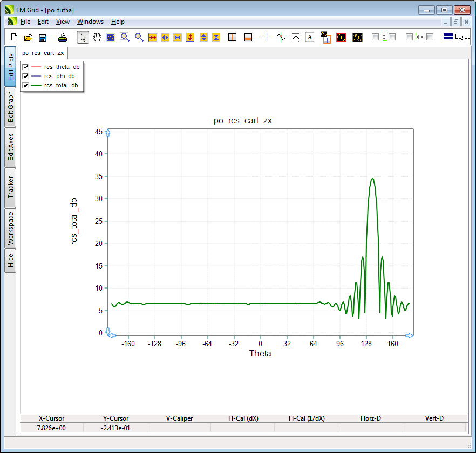Uncheck the rcs_theta_db legend checkbox
This screenshot has width=476, height=453.
tap(25, 67)
